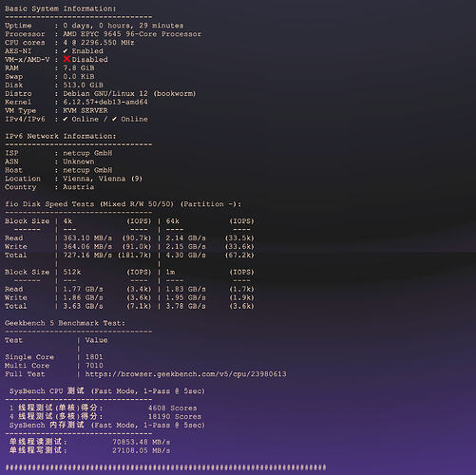Viewport: 476px width, 475px height.
Task: Click the 'IPv6 Network Information:' heading
Action: pos(61,136)
